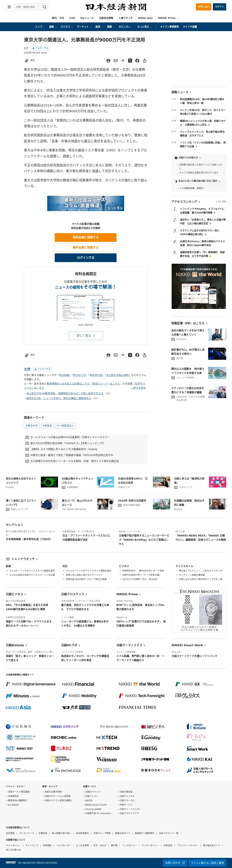Screen dimensions: 232x868
Task: Click the 最新の社会ニュース banner image
Action: (x=85, y=203)
